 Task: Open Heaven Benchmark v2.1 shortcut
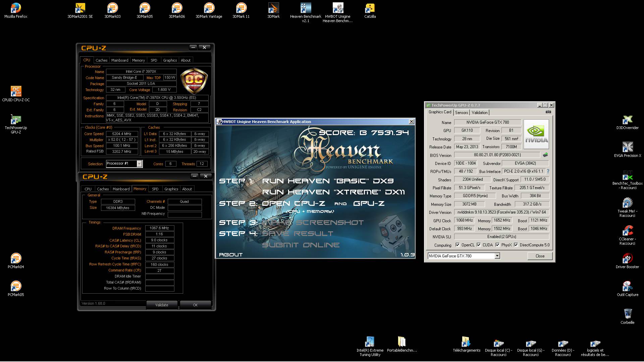306,12
